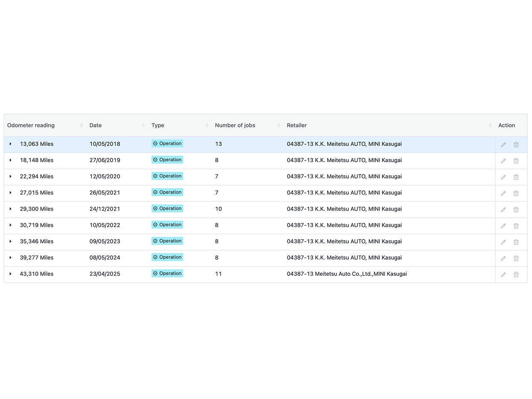Expand the 22,294 Miles row
The width and height of the screenshot is (532, 399).
[10, 176]
